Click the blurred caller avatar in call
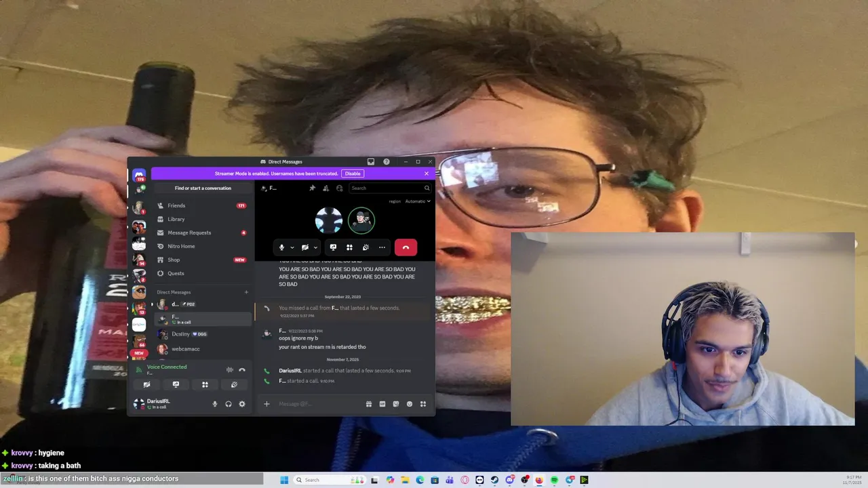Viewport: 868px width, 488px height. (329, 220)
